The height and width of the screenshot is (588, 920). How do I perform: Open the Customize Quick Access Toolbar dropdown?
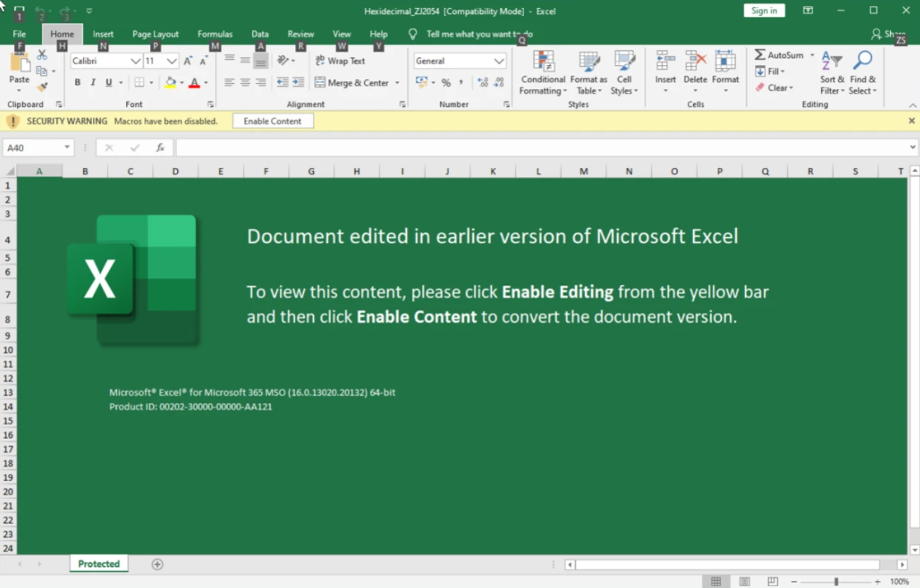pos(89,11)
